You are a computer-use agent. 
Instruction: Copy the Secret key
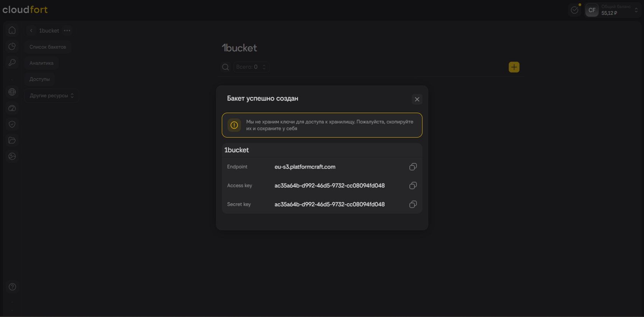coord(413,204)
